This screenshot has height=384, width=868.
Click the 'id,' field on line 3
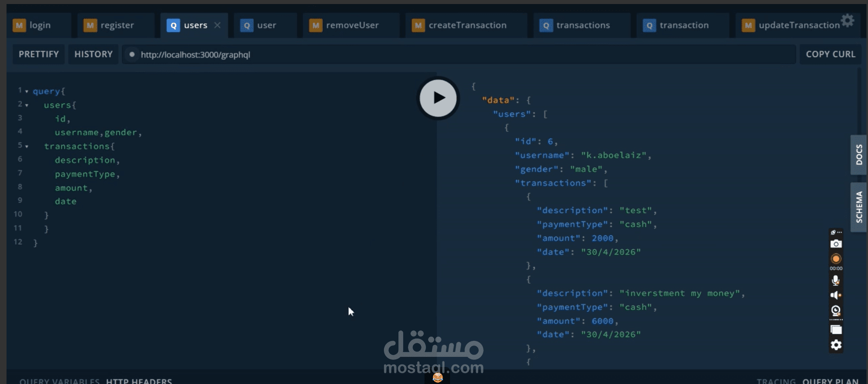(x=63, y=119)
